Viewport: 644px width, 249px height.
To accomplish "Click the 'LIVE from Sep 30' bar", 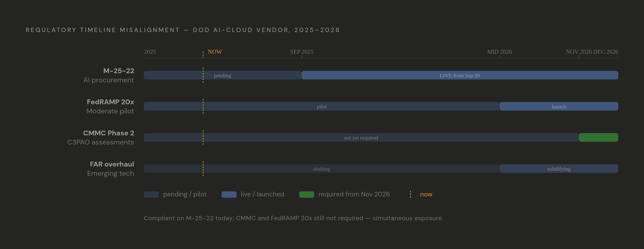I will pos(460,75).
